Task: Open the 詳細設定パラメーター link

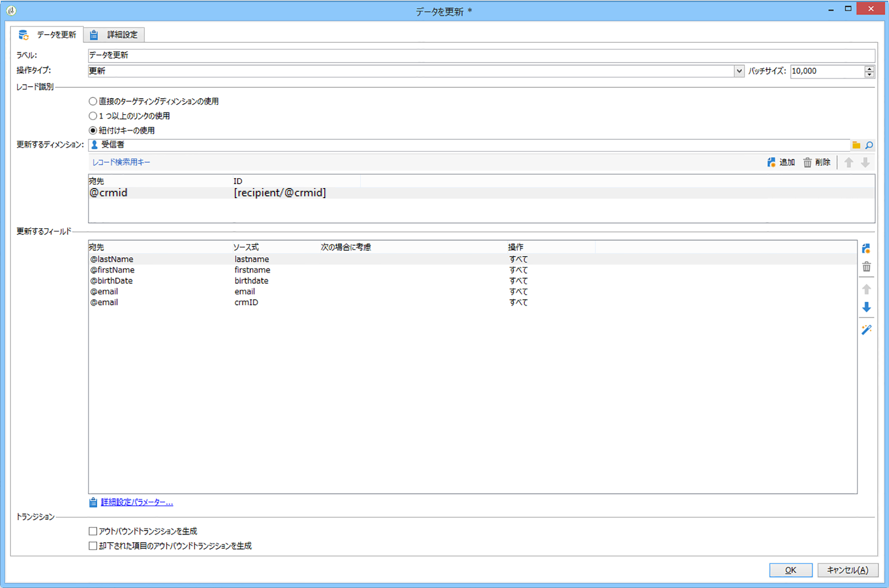Action: (137, 502)
